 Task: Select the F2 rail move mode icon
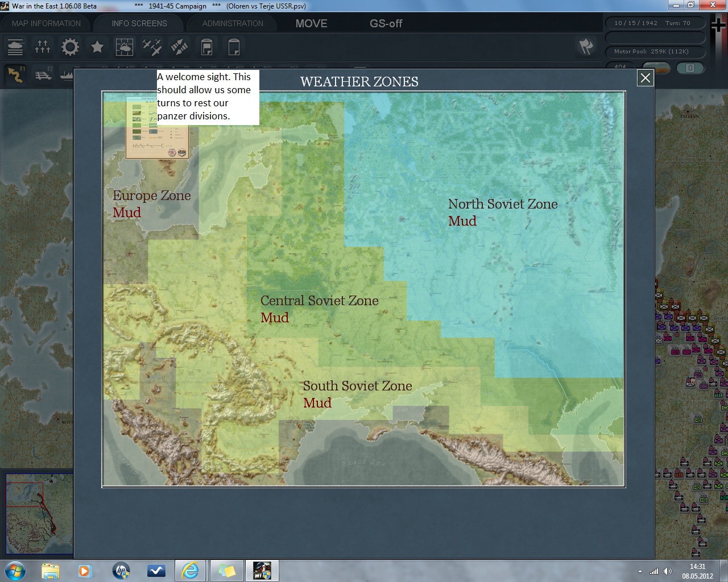pyautogui.click(x=43, y=74)
